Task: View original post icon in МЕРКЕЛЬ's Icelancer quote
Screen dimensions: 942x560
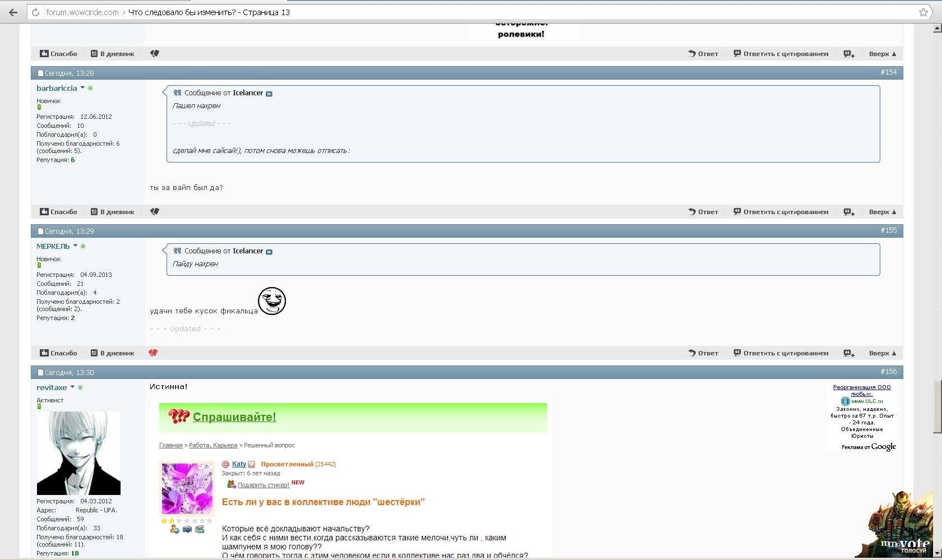Action: coord(269,252)
